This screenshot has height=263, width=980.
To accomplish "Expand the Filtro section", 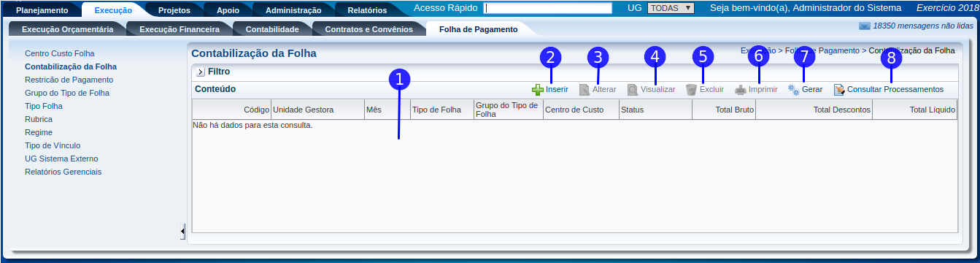I will pos(201,72).
